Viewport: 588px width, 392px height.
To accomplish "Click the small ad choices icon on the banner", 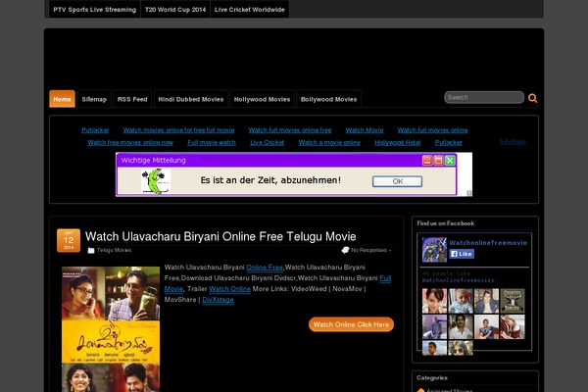I will coord(469,193).
